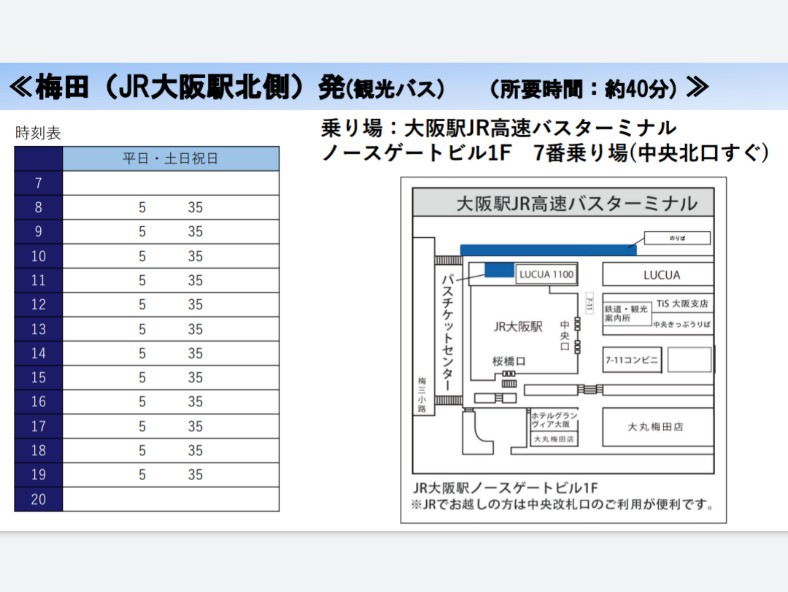Select the LUCUA building label on the map
Viewport: 788px width, 592px height.
click(661, 275)
